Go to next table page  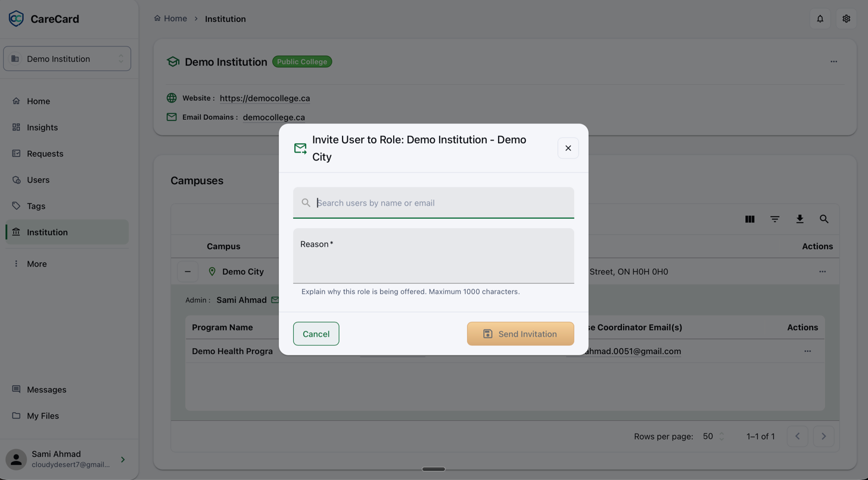pos(824,436)
